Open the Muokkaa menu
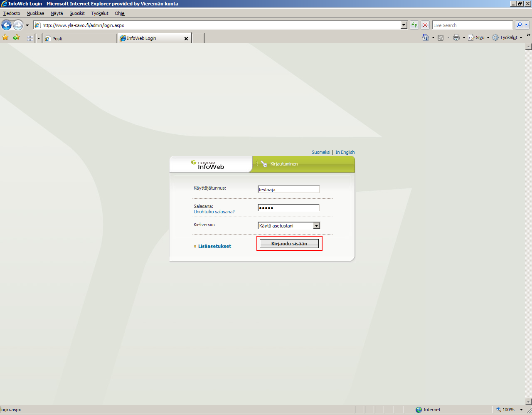The width and height of the screenshot is (532, 415). coord(35,13)
